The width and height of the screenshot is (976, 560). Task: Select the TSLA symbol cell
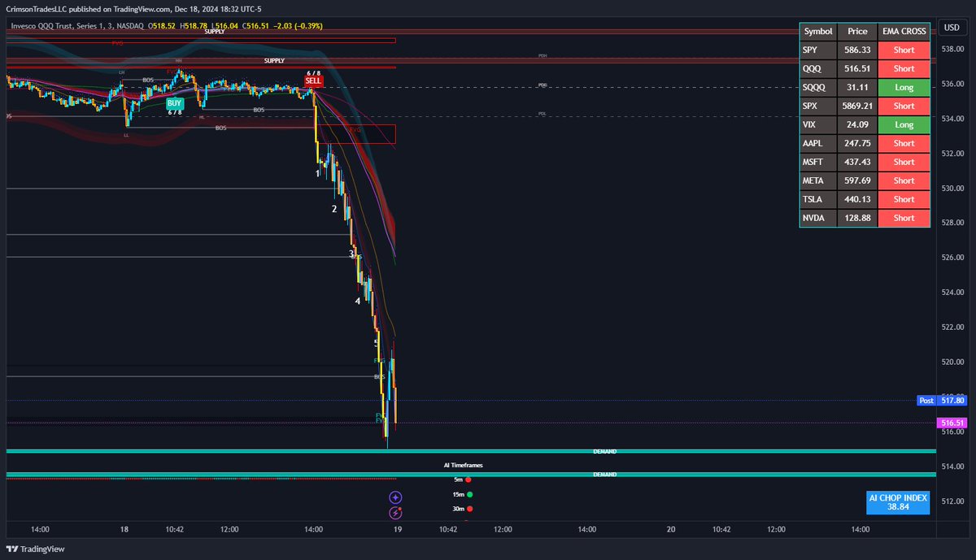tap(818, 199)
